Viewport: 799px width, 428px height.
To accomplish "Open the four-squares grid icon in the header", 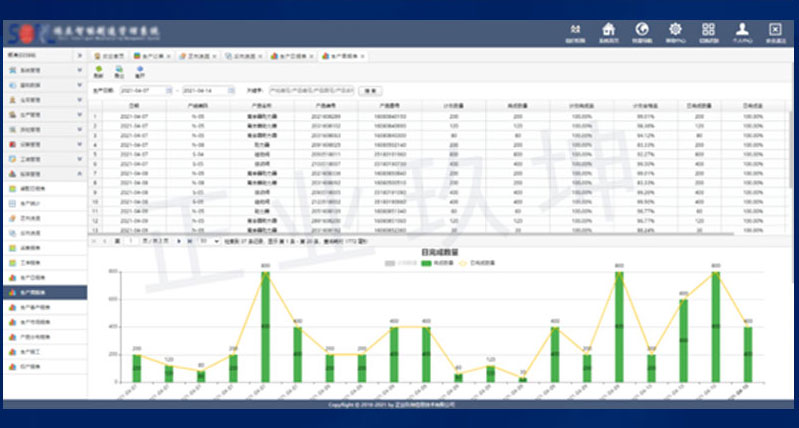I will (708, 32).
